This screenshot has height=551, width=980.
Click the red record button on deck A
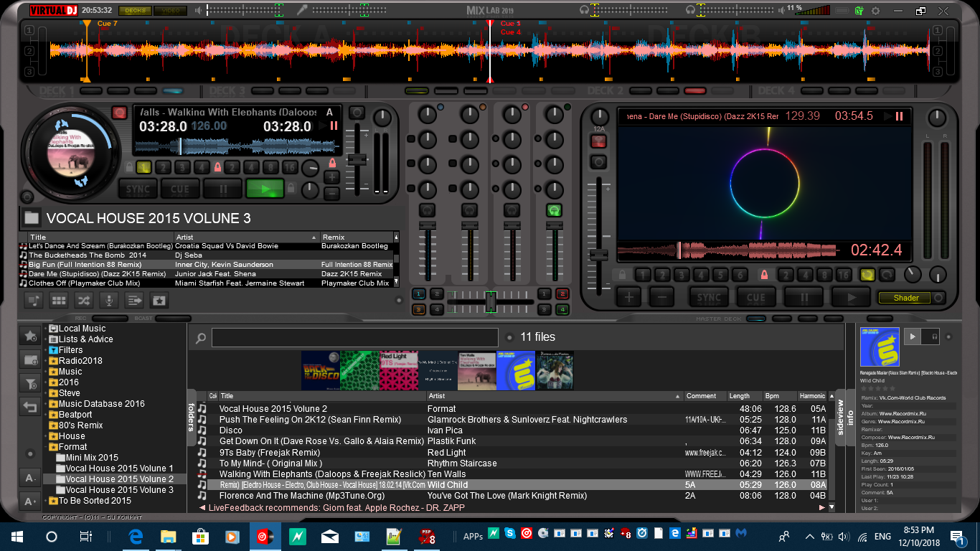[x=119, y=113]
